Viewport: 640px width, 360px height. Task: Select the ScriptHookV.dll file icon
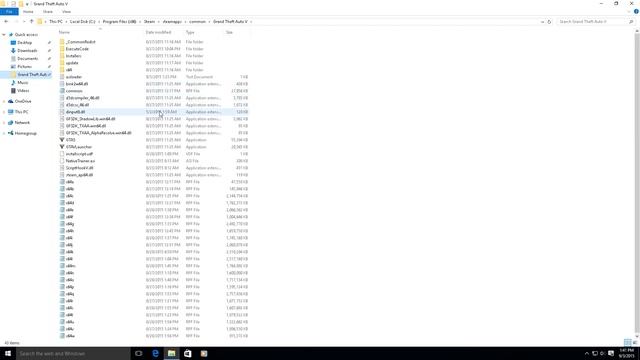coord(62,168)
